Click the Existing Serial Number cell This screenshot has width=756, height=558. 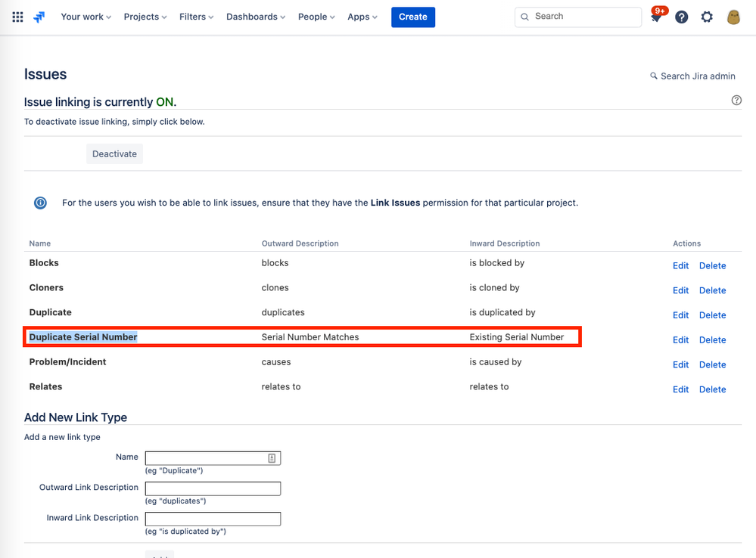(x=516, y=336)
